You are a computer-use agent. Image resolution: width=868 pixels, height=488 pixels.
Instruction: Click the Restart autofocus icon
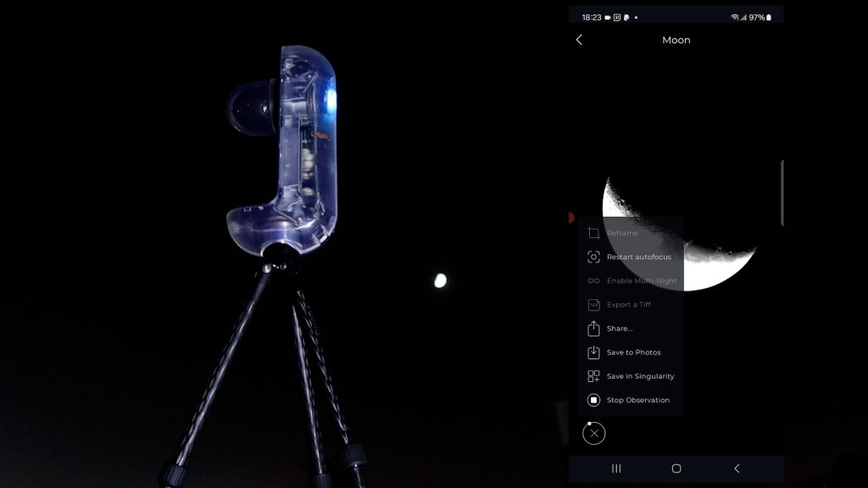coord(593,257)
